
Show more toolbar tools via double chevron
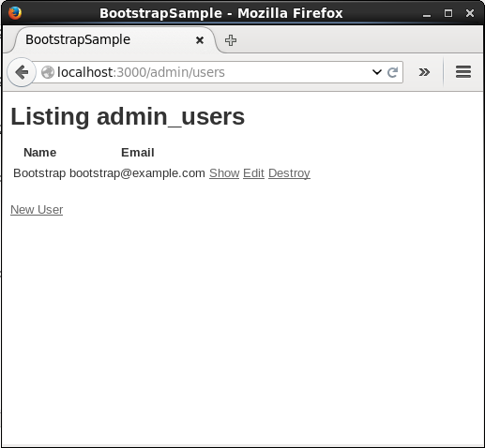click(x=424, y=72)
